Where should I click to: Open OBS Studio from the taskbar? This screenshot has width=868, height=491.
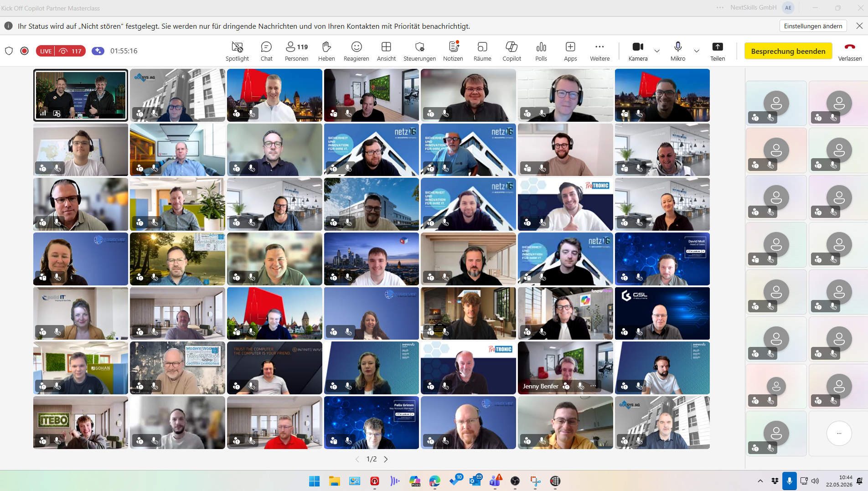pyautogui.click(x=515, y=481)
